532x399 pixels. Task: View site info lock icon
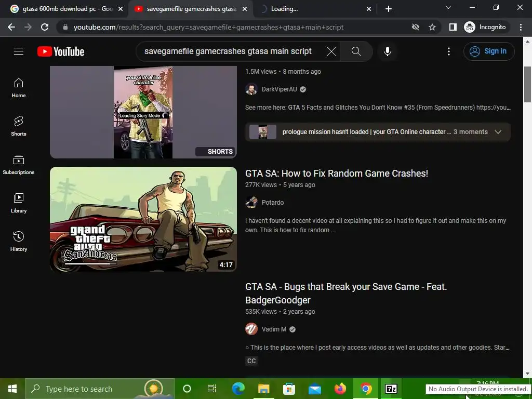[x=65, y=27]
